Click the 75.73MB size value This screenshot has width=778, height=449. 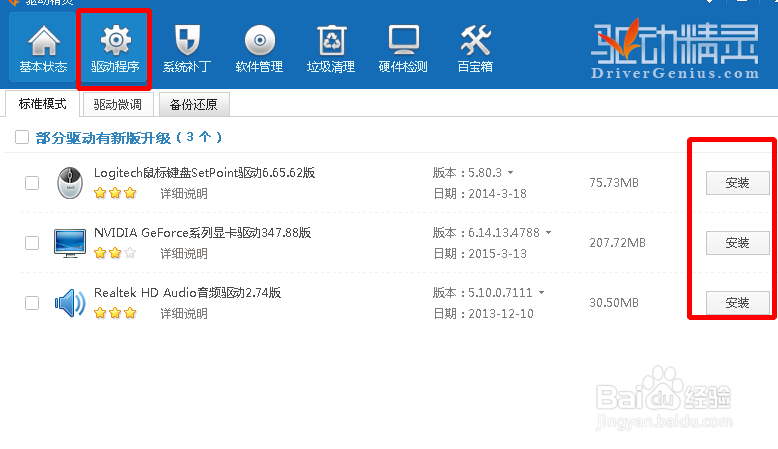tap(614, 183)
